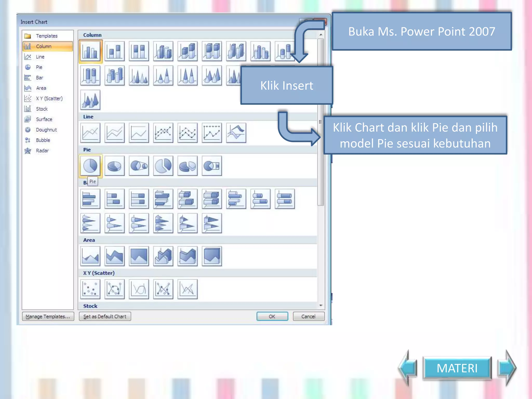Screen dimensions: 532x399
Task: Choose Surface category in left list
Action: (48, 119)
